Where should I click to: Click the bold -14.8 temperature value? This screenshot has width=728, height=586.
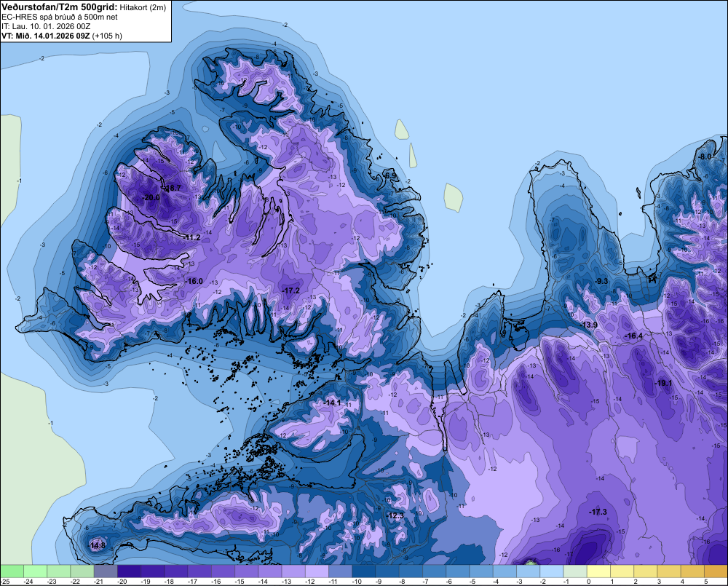pyautogui.click(x=98, y=546)
